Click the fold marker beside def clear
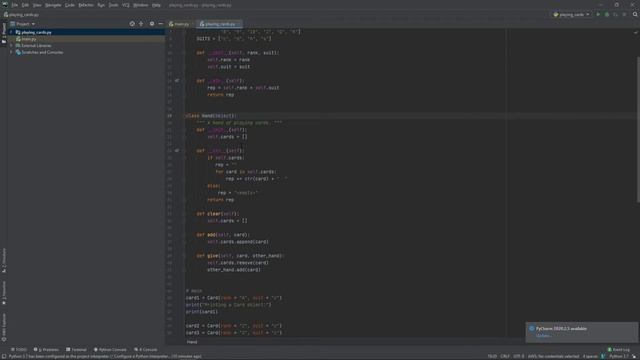640x360 pixels. click(x=184, y=214)
